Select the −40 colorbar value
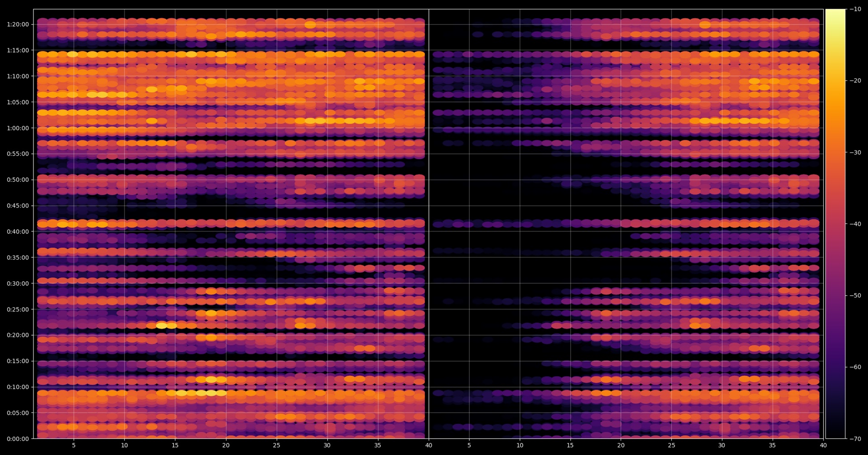Screen dimensions: 868x455 (x=855, y=224)
